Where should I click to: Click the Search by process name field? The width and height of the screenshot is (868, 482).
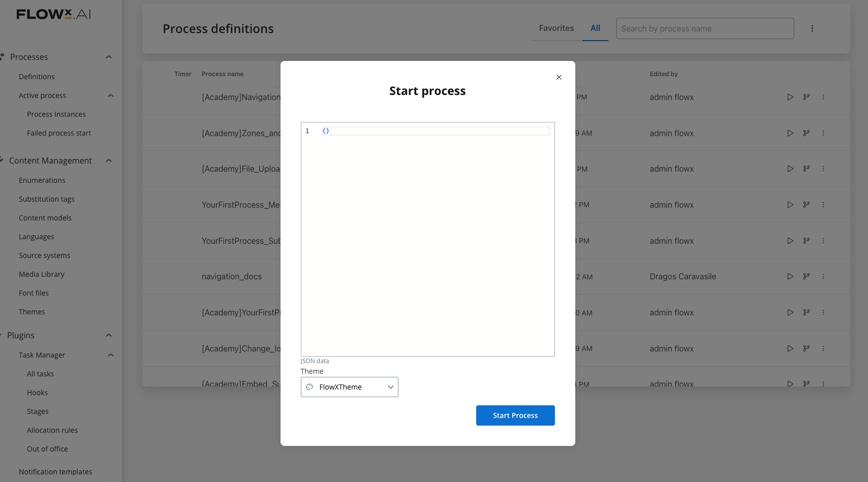pyautogui.click(x=705, y=28)
